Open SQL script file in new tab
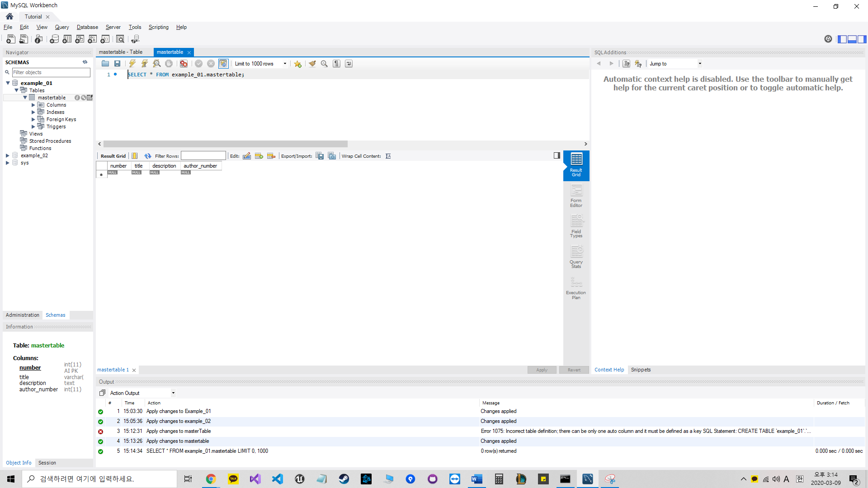Screen dimensions: 868x488 click(x=24, y=39)
